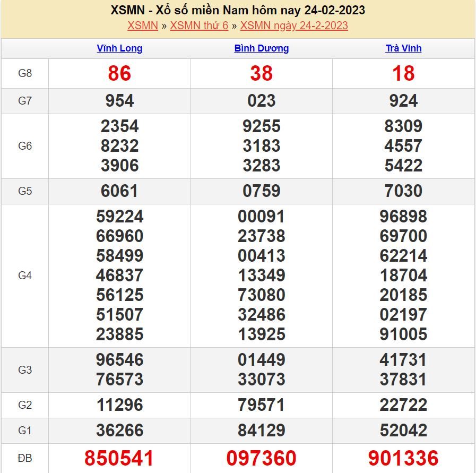Click the G1 number 84129

point(262,431)
